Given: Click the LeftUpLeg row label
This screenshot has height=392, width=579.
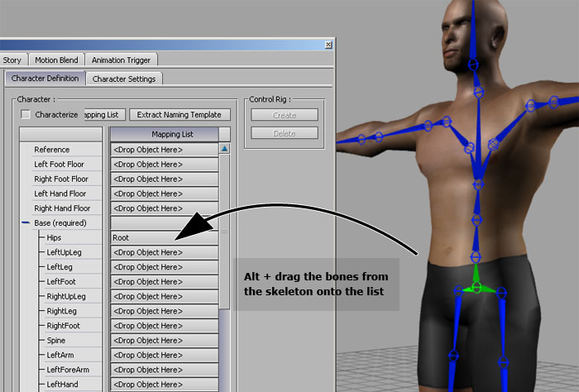Looking at the screenshot, I should click(64, 252).
